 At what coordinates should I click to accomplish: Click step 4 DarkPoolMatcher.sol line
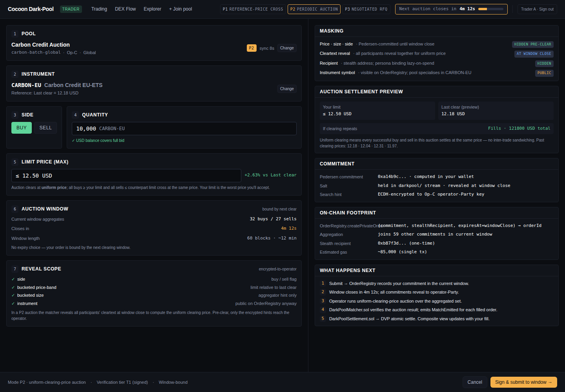413,310
